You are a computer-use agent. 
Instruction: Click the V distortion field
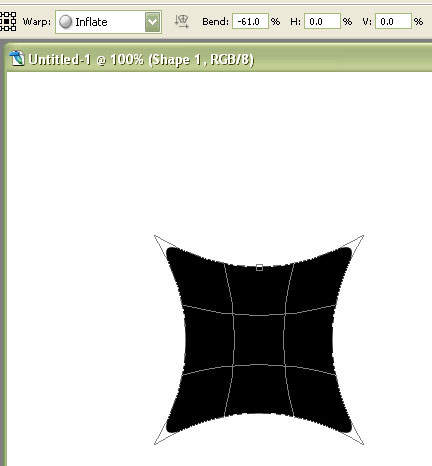[x=393, y=22]
